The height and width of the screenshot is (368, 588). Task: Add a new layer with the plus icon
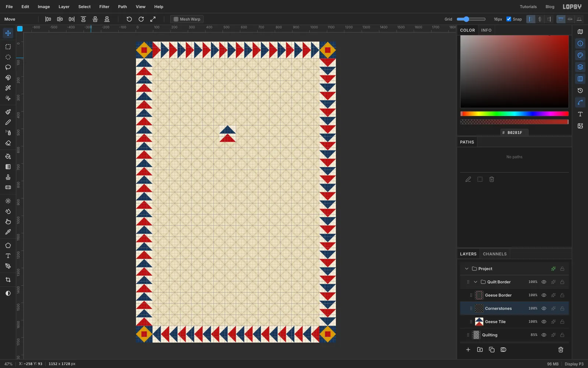pos(468,350)
